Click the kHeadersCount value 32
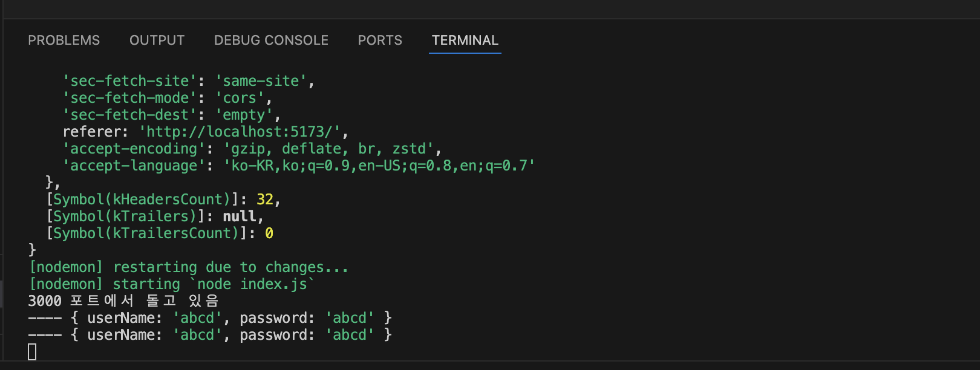This screenshot has width=980, height=370. coord(265,200)
